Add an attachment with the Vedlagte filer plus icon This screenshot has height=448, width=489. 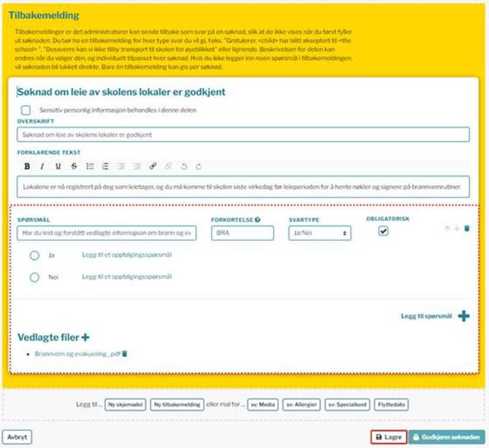click(x=85, y=337)
